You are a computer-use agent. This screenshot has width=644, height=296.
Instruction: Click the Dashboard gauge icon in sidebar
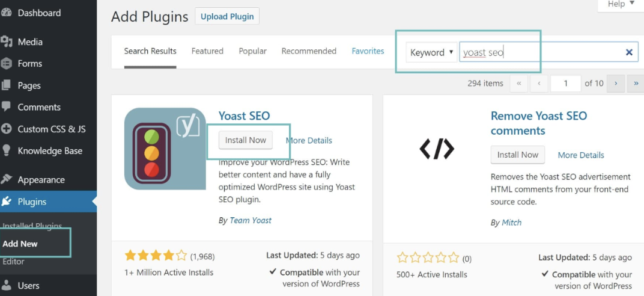(x=7, y=13)
